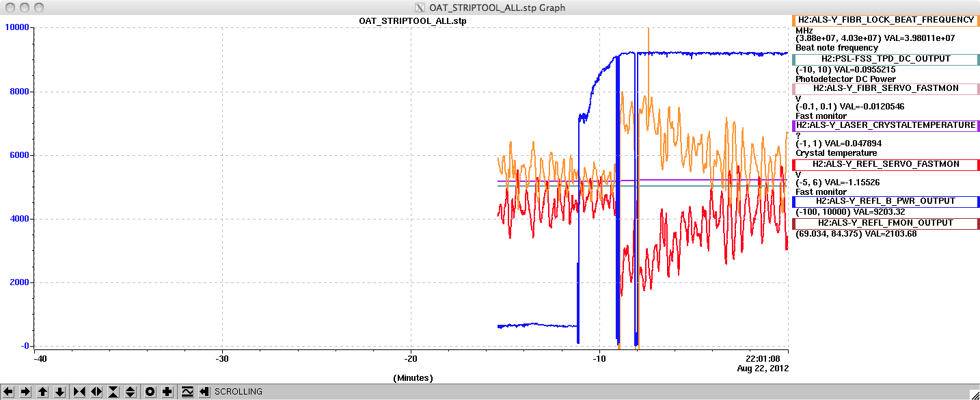Click the window resize grip corner
Image resolution: width=980 pixels, height=400 pixels.
[x=975, y=395]
